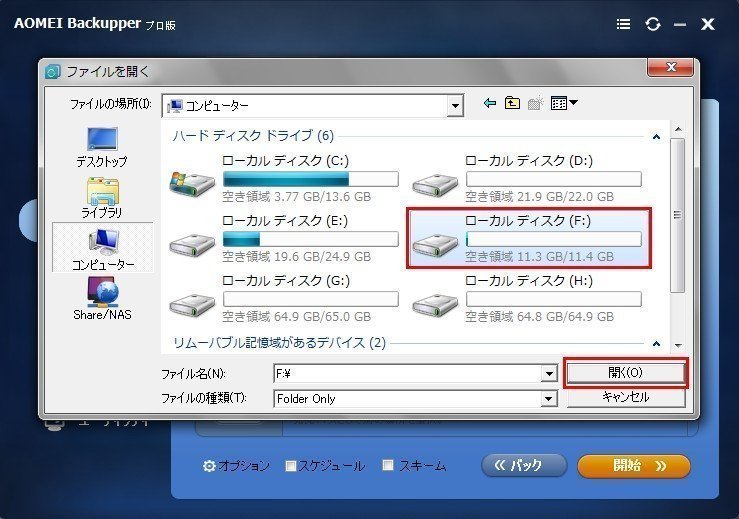
Task: Open the view menu icon
Action: tap(564, 103)
